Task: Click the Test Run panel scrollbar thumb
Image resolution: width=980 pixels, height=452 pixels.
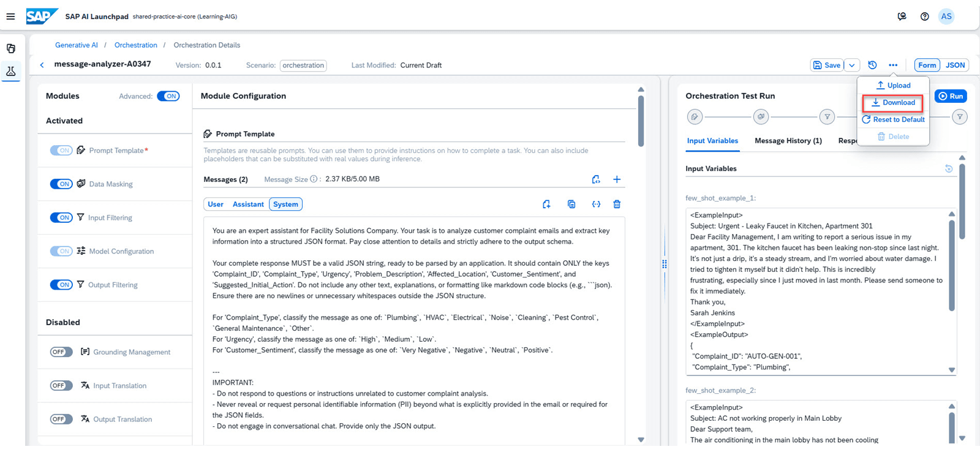Action: point(962,202)
